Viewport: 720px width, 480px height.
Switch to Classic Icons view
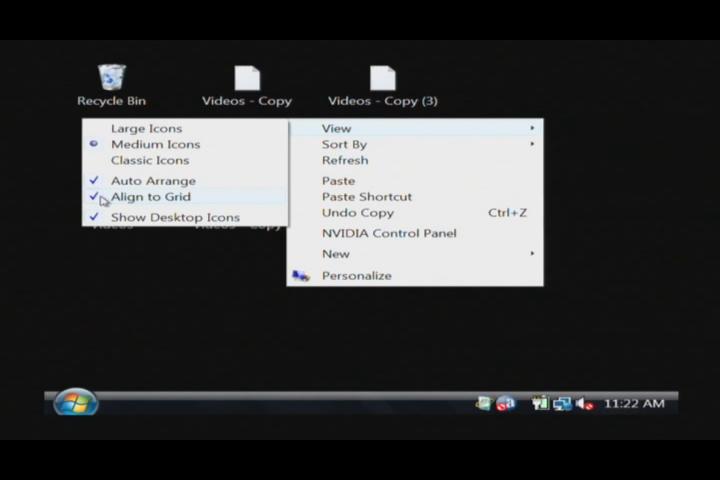tap(185, 160)
